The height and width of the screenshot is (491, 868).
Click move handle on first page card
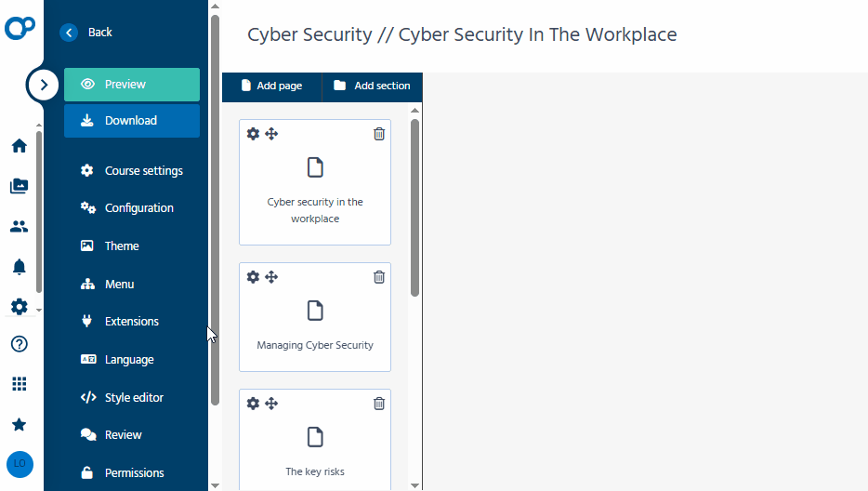pos(271,134)
